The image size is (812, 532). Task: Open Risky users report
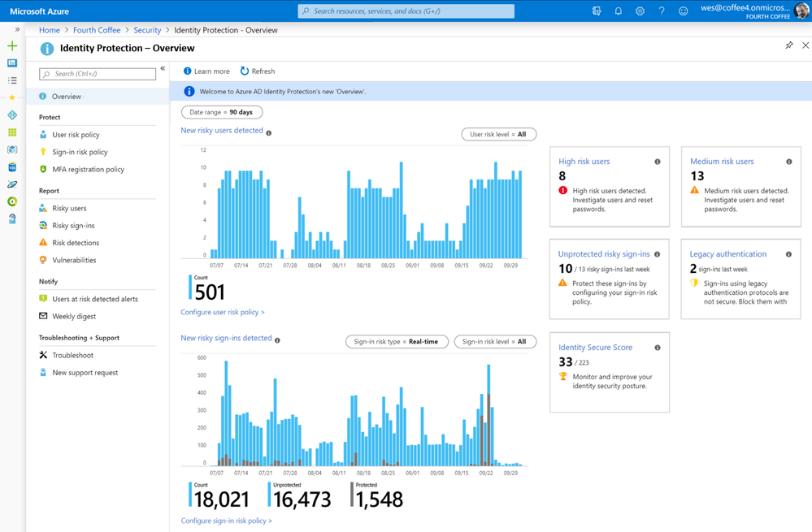69,208
